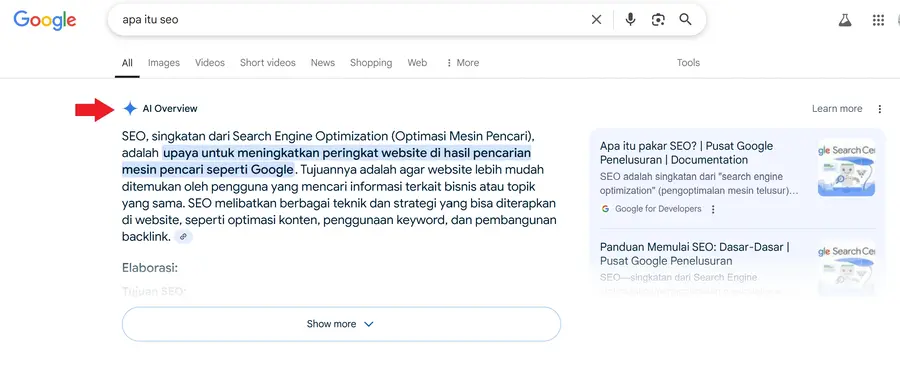Click the Learn more link

tap(837, 108)
